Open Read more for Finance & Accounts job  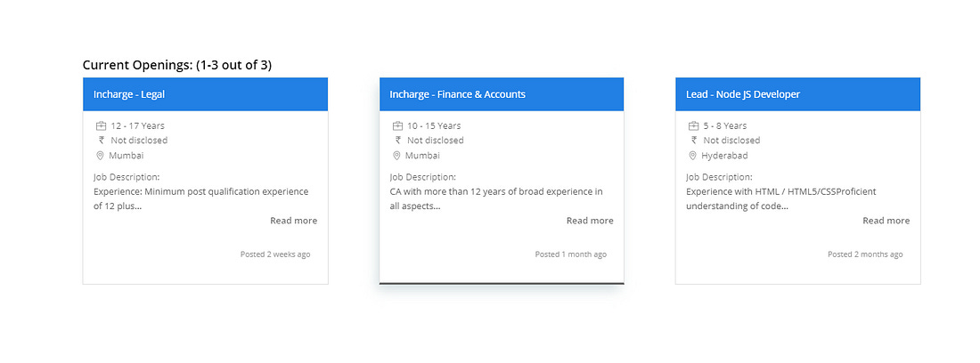[x=590, y=221]
